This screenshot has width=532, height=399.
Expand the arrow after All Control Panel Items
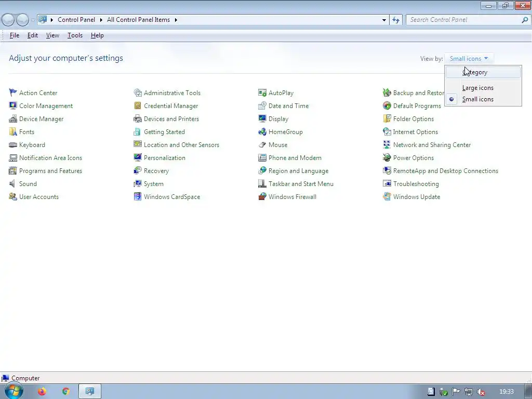(x=176, y=20)
